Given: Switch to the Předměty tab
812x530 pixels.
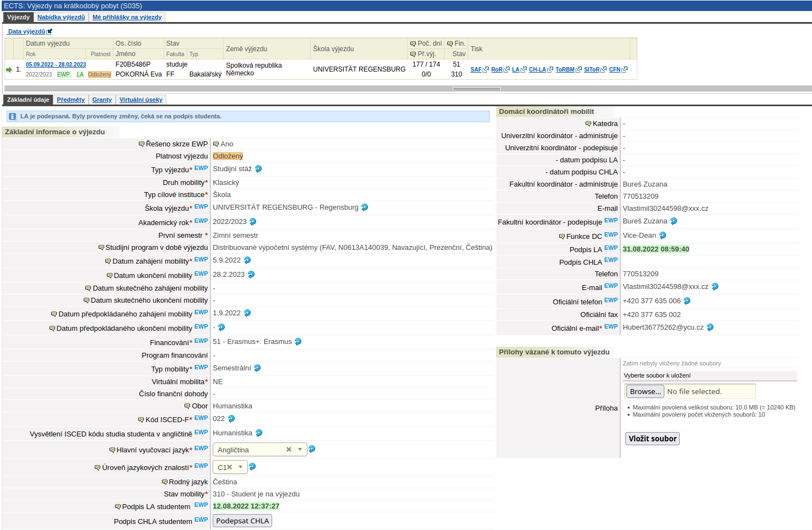Looking at the screenshot, I should 71,100.
